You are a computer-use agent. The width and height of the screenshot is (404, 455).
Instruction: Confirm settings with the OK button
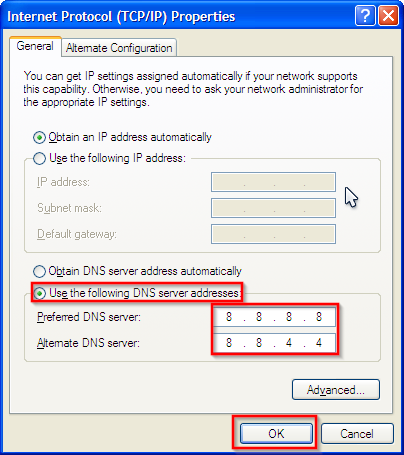point(276,433)
